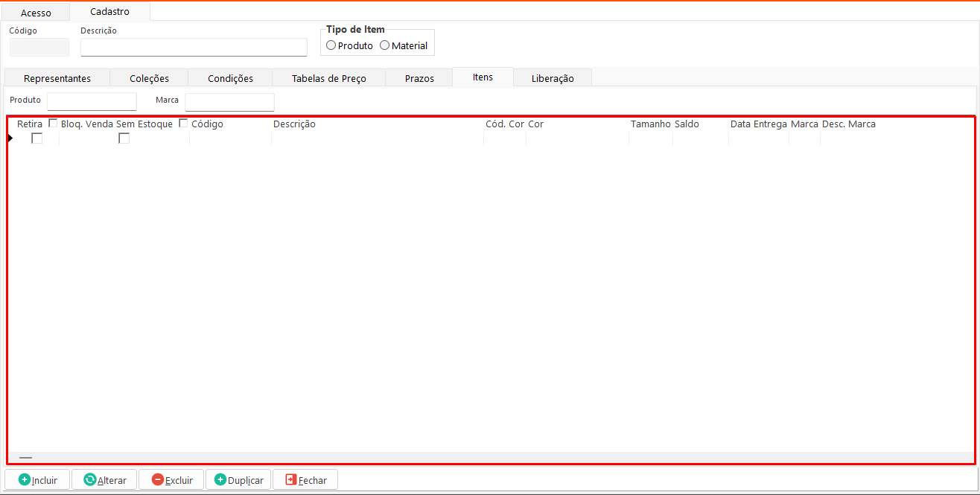The image size is (980, 495).
Task: Open the Representantes tab
Action: click(x=57, y=78)
